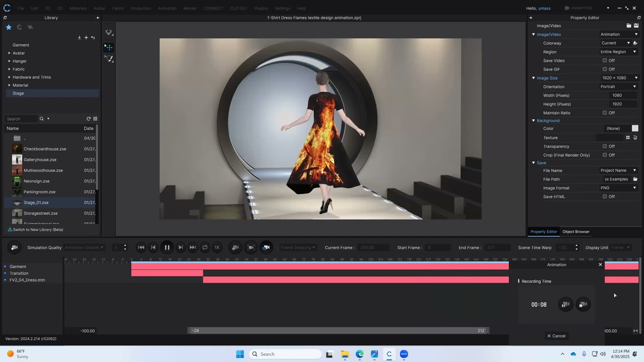
Task: Switch to the Property Editor tab
Action: click(x=544, y=232)
